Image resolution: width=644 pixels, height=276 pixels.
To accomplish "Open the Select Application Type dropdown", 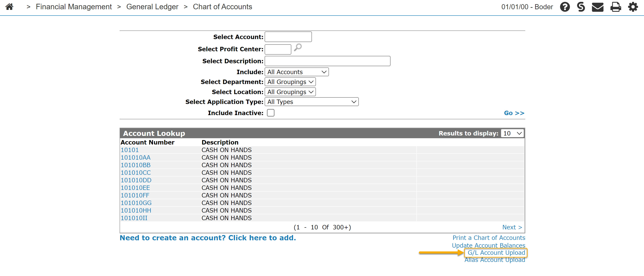I will tap(311, 102).
